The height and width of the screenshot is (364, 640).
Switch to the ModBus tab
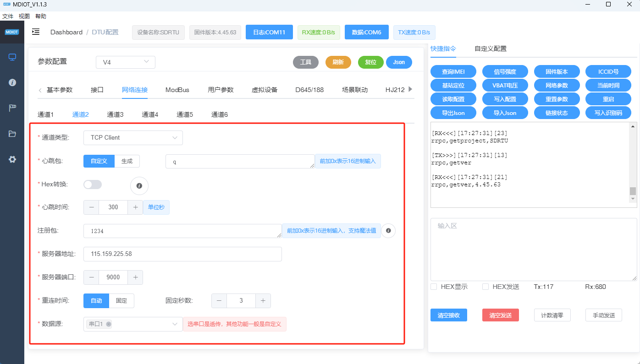(177, 90)
